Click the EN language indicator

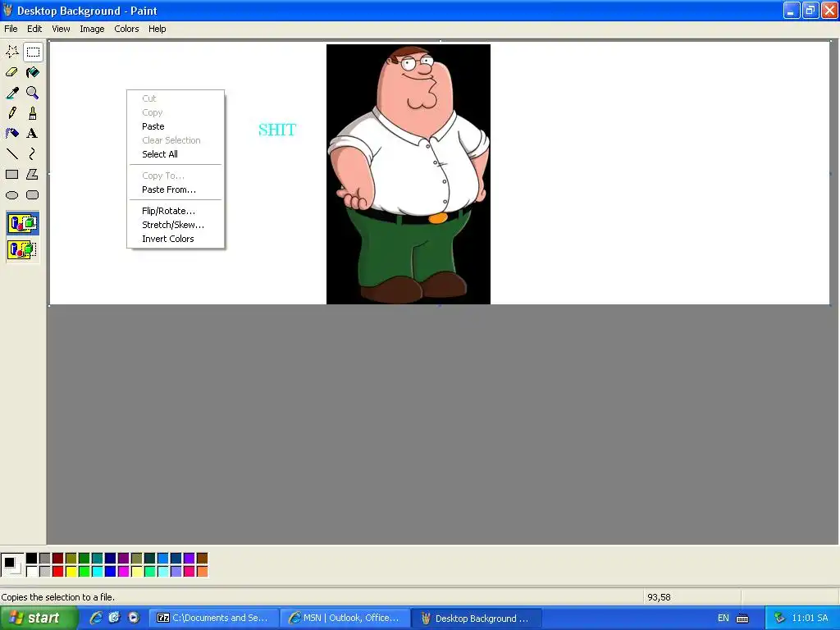click(724, 619)
